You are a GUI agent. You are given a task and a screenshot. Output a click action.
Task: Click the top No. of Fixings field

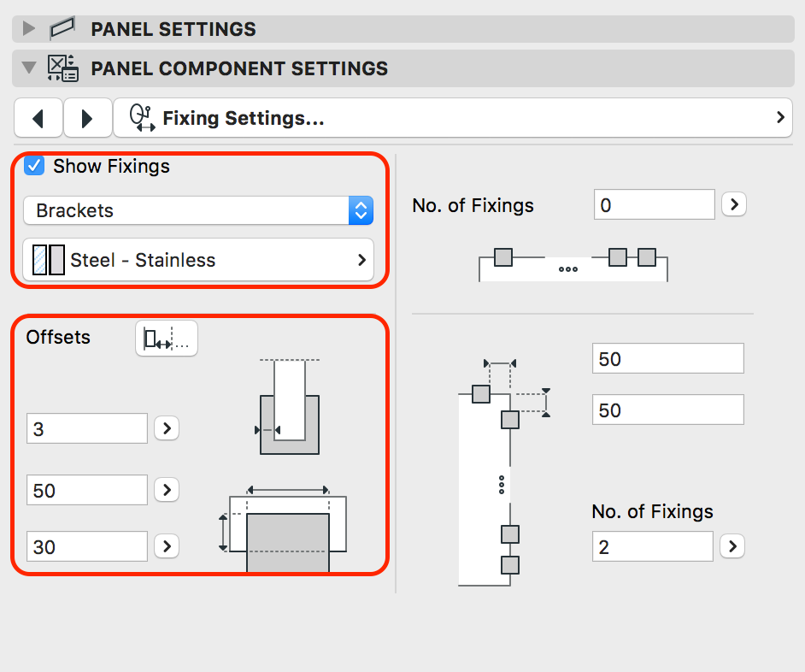click(654, 205)
